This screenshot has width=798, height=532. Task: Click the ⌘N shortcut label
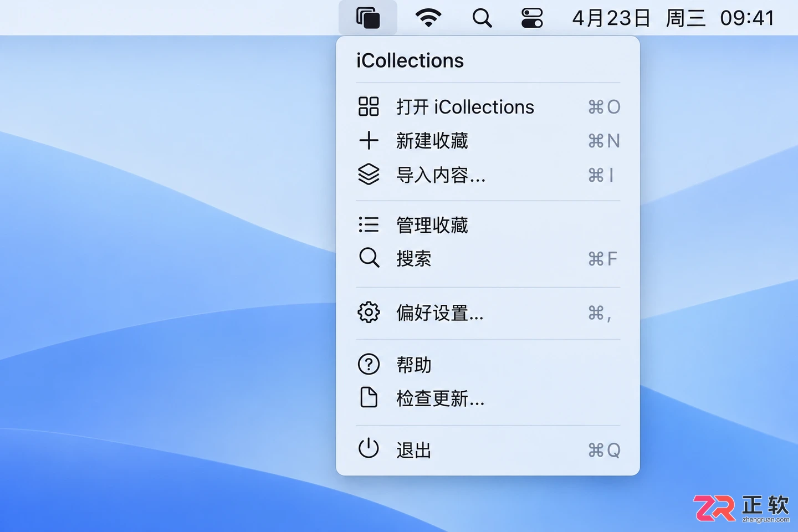point(604,141)
